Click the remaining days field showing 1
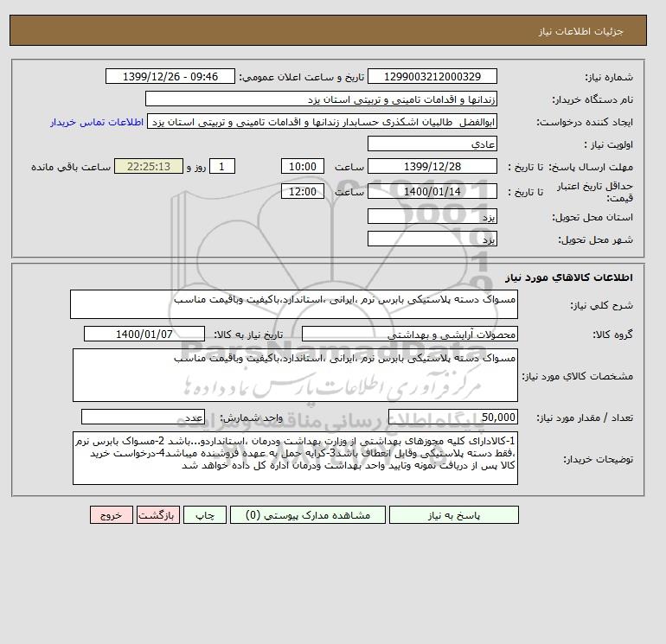 click(222, 167)
